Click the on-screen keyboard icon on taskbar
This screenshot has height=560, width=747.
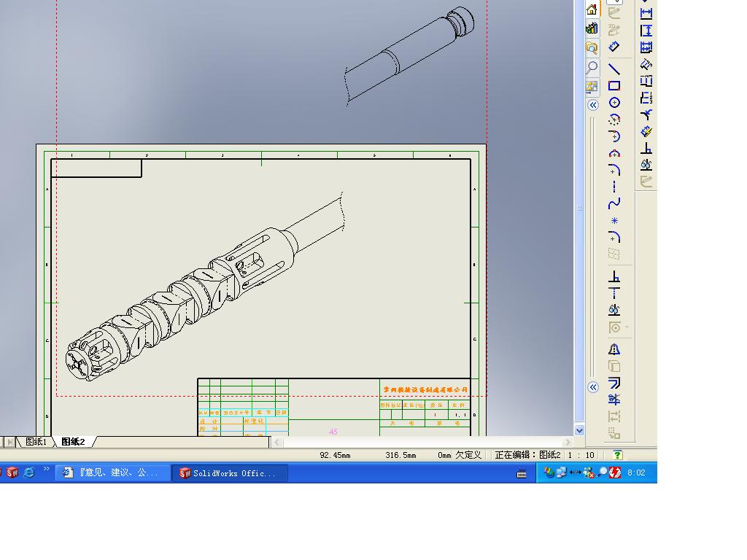click(x=522, y=473)
